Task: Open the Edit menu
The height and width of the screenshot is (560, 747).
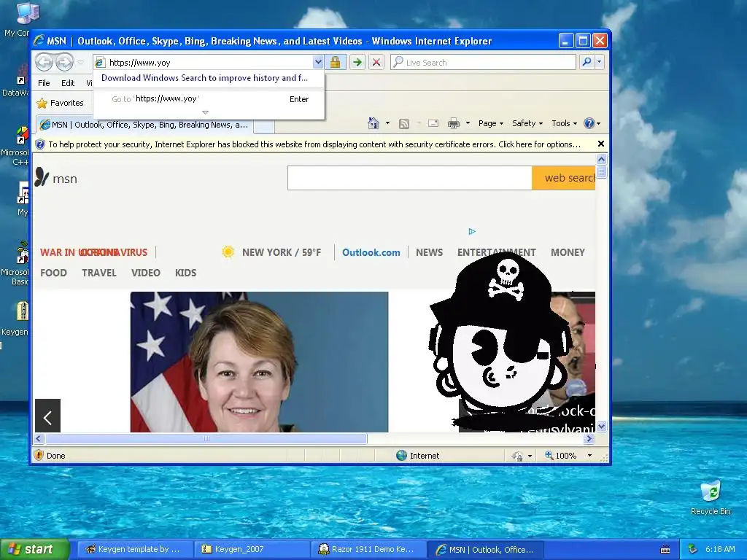Action: (x=68, y=83)
